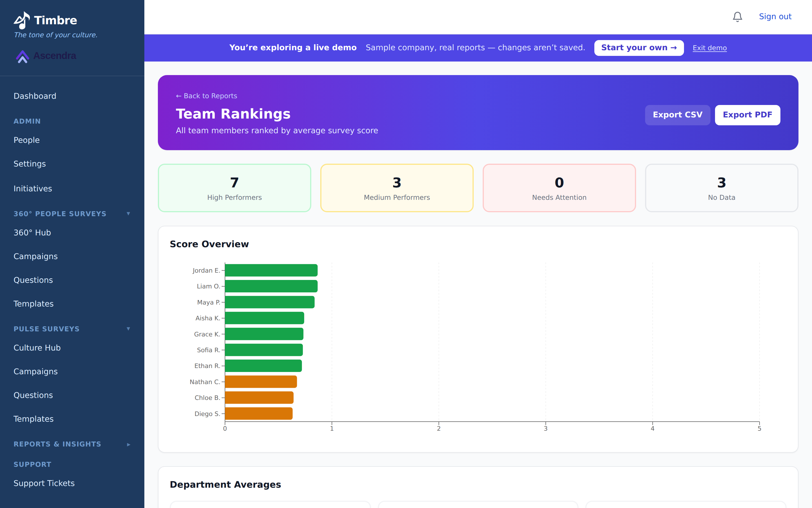Screen dimensions: 812x508
Task: Click the Department Averages heading
Action: 225,485
